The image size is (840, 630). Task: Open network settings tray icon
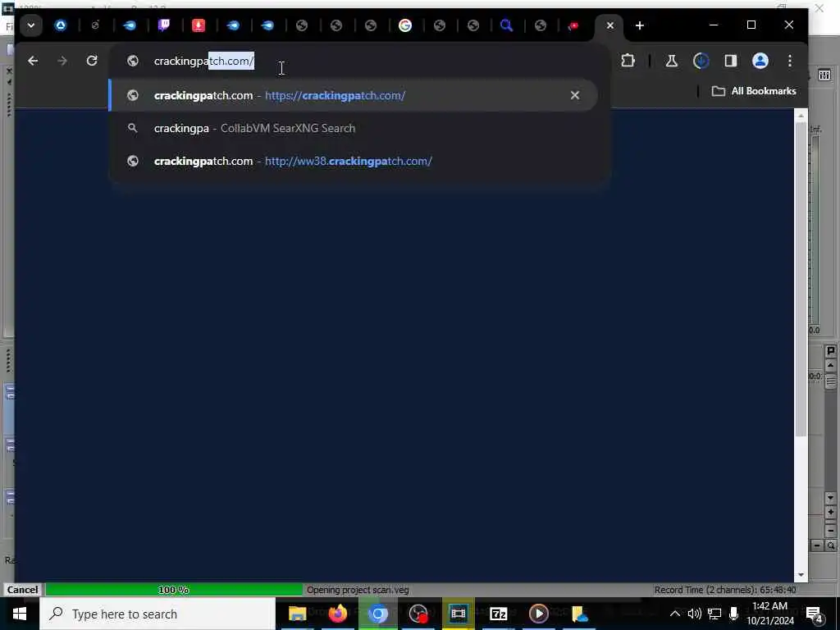click(x=714, y=614)
